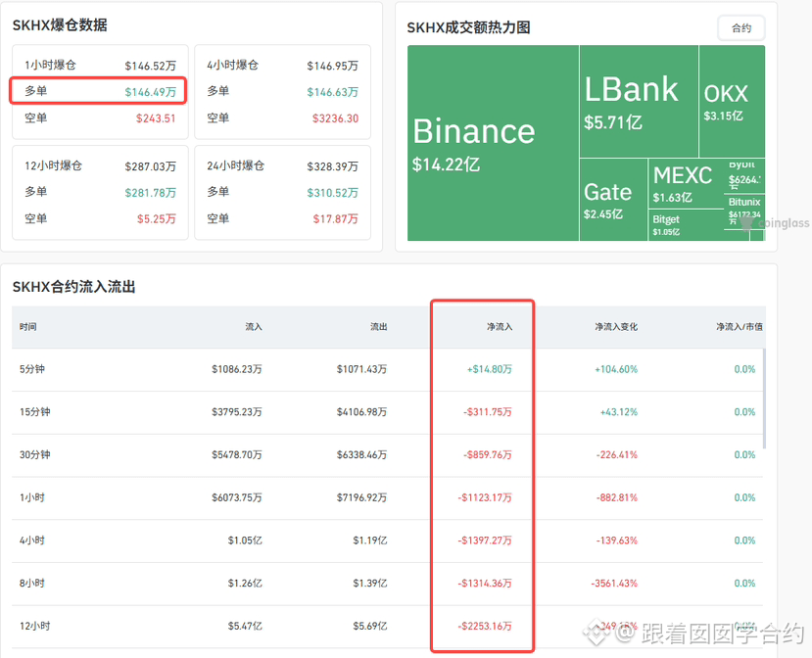812x658 pixels.
Task: Click the 1小时爆仓 total $146.52万
Action: coord(150,66)
